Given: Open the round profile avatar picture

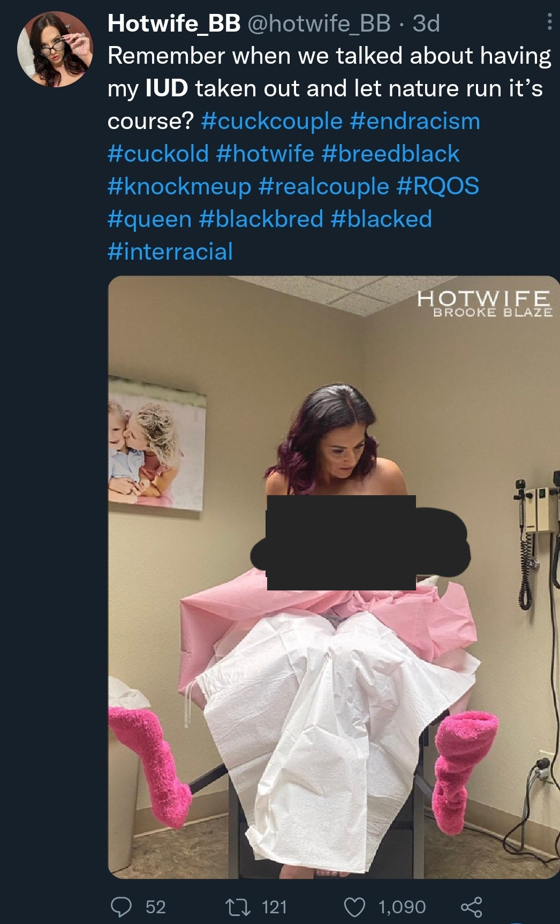Looking at the screenshot, I should click(x=55, y=50).
